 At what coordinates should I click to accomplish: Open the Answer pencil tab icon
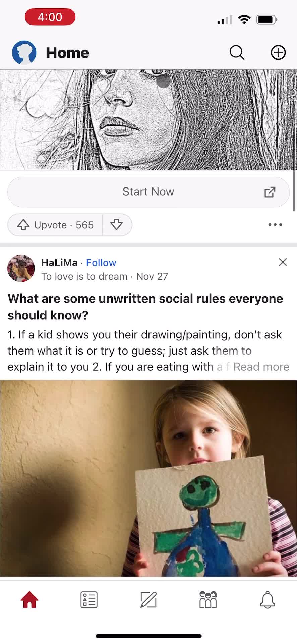point(148,600)
